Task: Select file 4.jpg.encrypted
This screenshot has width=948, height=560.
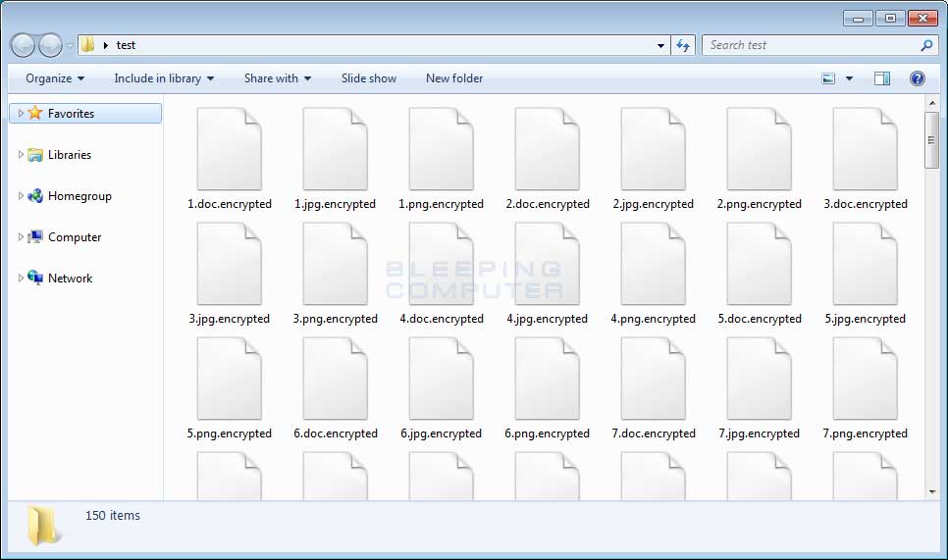Action: pyautogui.click(x=548, y=273)
